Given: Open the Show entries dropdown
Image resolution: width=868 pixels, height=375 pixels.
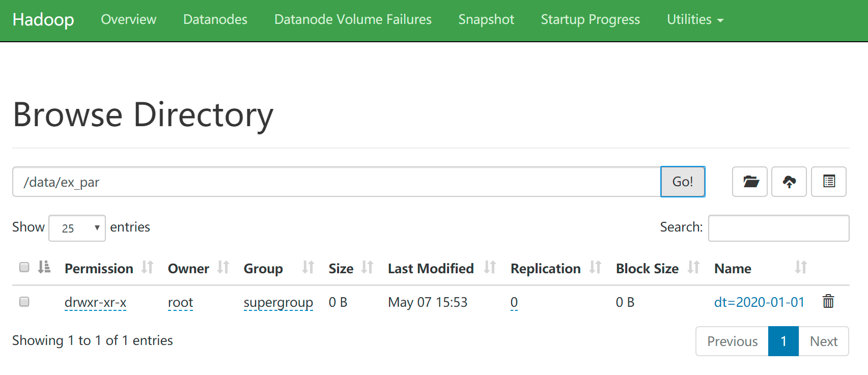Looking at the screenshot, I should tap(77, 228).
